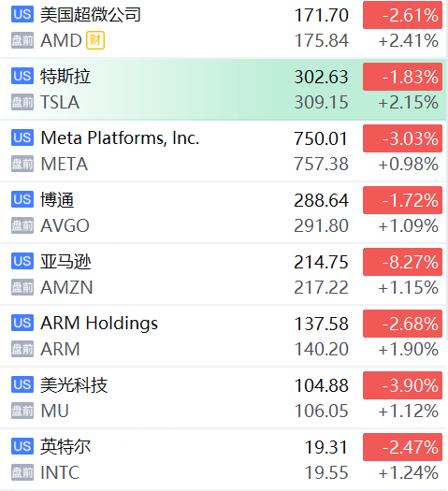The height and width of the screenshot is (491, 448).
Task: Click the pre-market price 140.20 for ARM
Action: 321,349
